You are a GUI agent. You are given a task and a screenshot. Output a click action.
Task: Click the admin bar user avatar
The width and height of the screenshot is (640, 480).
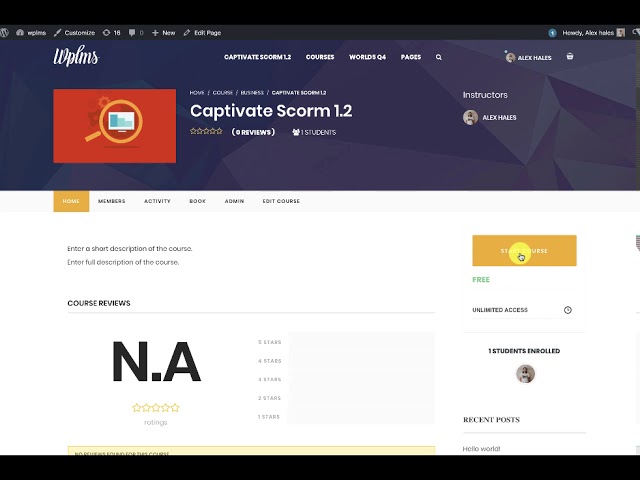(620, 33)
